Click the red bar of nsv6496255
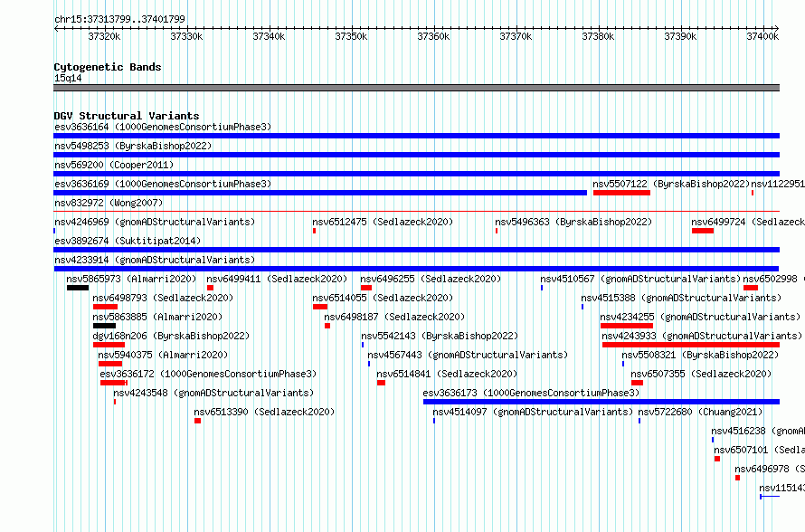Image resolution: width=805 pixels, height=532 pixels. pos(366,288)
